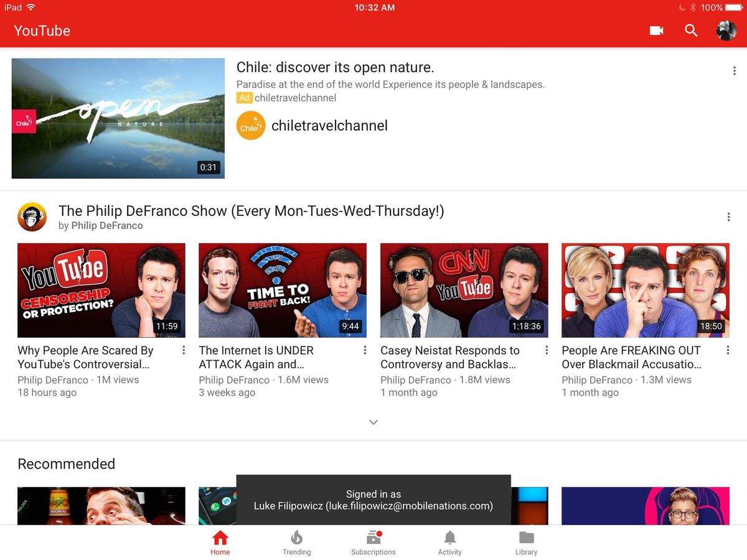The image size is (747, 560).
Task: Expand more Philip DeFranco Show videos with chevron
Action: (x=374, y=422)
